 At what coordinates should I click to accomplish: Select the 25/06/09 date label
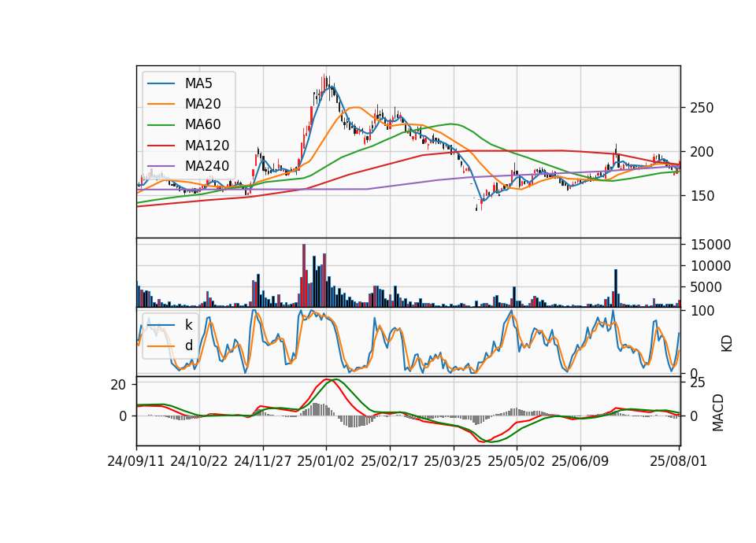(580, 461)
